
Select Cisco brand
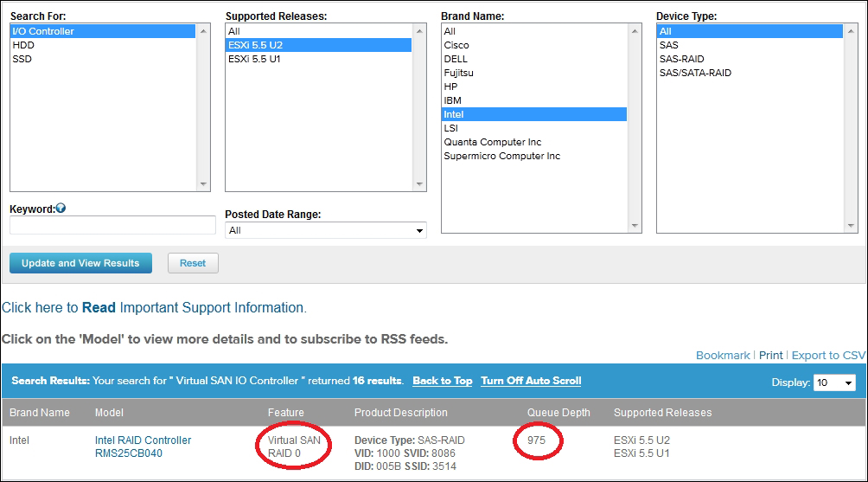534,45
